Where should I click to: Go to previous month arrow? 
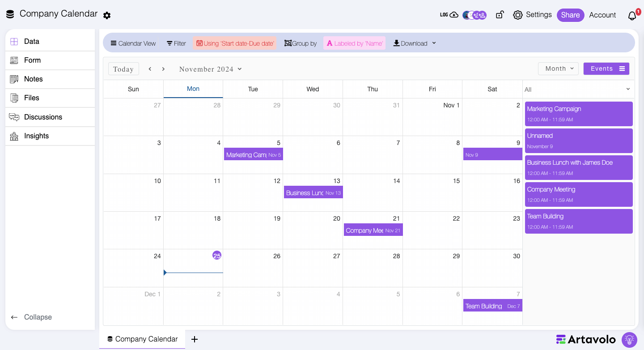[x=150, y=69]
